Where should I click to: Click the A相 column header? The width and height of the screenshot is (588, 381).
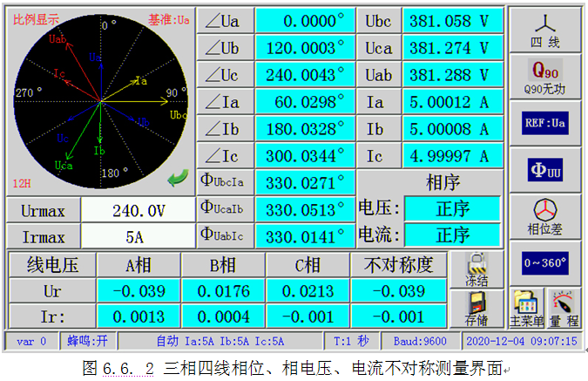tap(139, 265)
